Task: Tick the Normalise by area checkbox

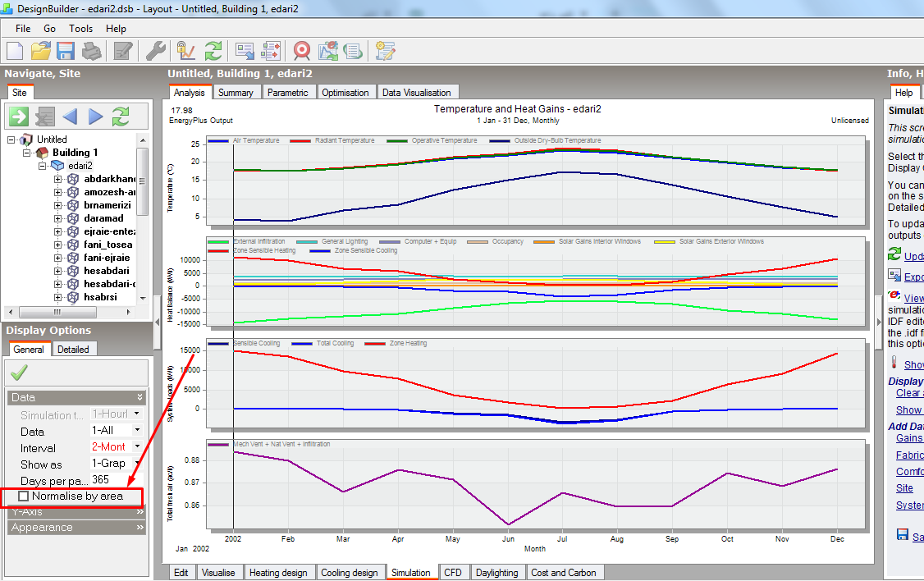Action: coord(24,496)
